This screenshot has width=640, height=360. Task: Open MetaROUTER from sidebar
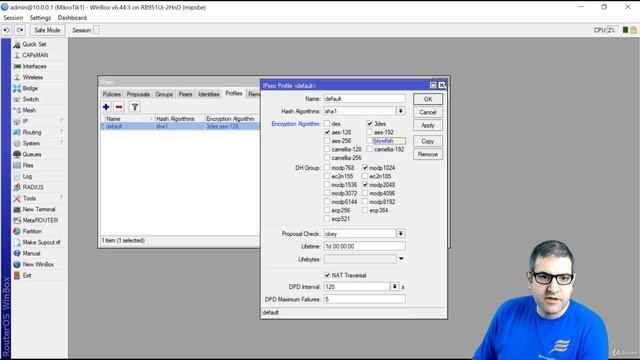click(40, 220)
